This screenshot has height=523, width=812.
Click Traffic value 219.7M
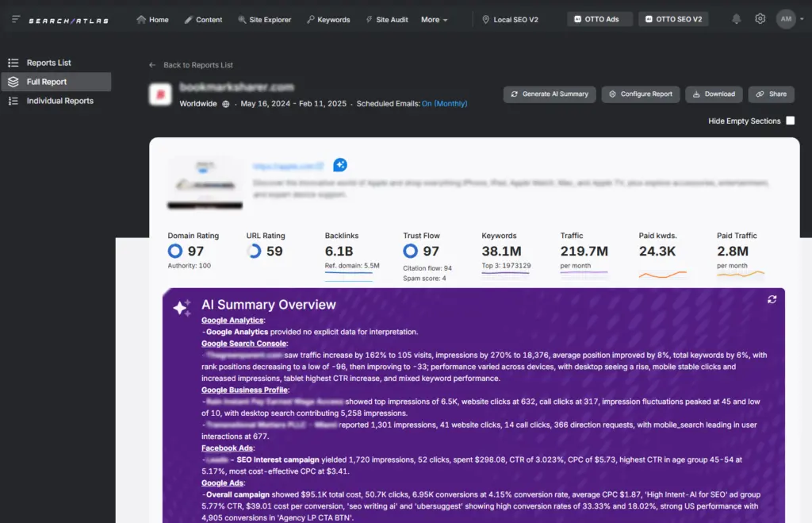[584, 252]
